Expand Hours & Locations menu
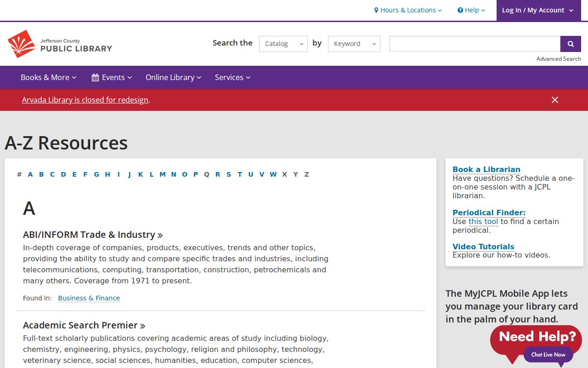Image resolution: width=588 pixels, height=368 pixels. [408, 10]
